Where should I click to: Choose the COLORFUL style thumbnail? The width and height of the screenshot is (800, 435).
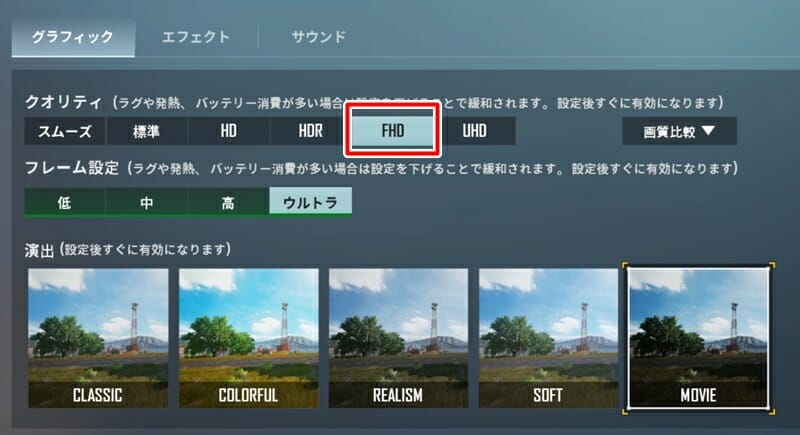(248, 338)
